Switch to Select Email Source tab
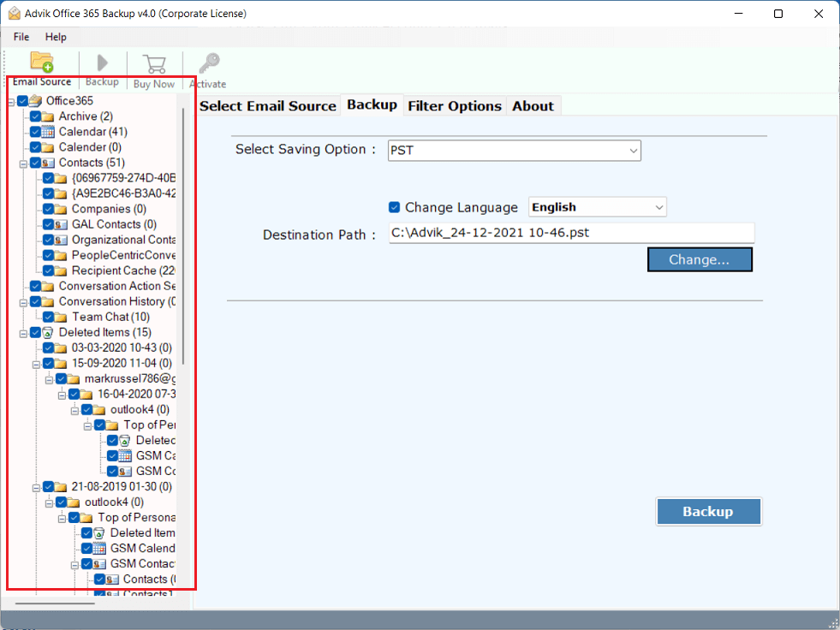Screen dimensions: 840x630 [x=268, y=106]
